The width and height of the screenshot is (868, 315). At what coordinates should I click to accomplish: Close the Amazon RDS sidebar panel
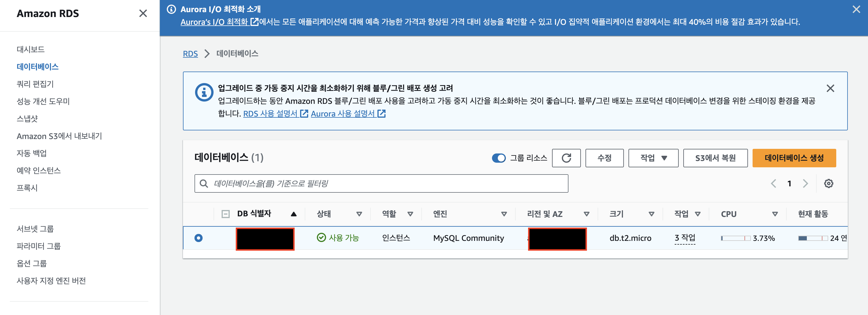coord(143,14)
